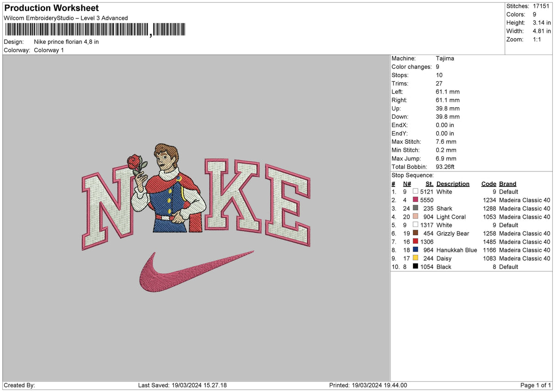
Task: Click the Stops value 10
Action: coord(439,75)
